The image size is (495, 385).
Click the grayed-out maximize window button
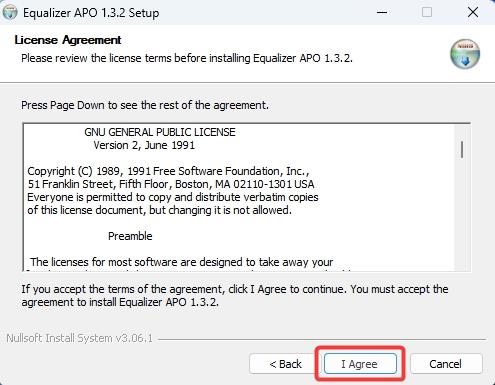(427, 12)
